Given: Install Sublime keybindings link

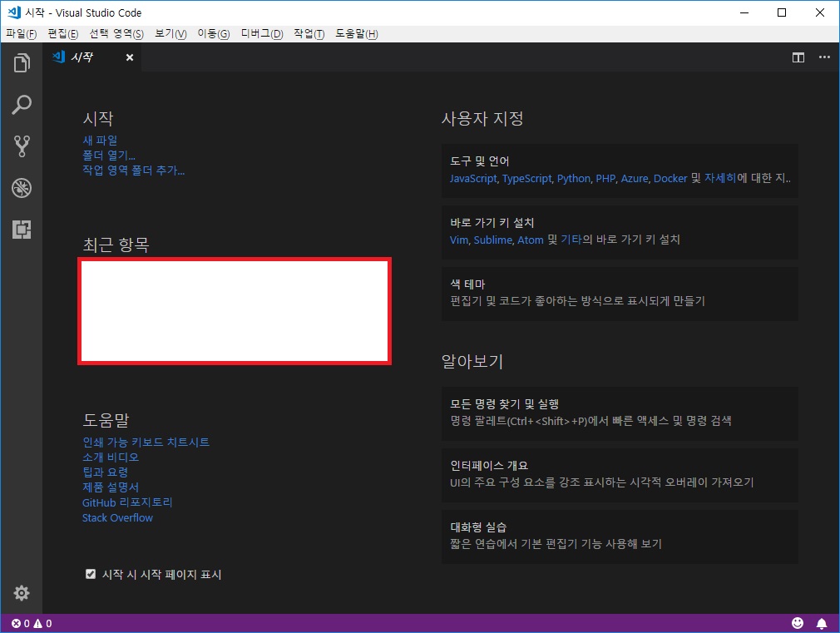Looking at the screenshot, I should (493, 240).
